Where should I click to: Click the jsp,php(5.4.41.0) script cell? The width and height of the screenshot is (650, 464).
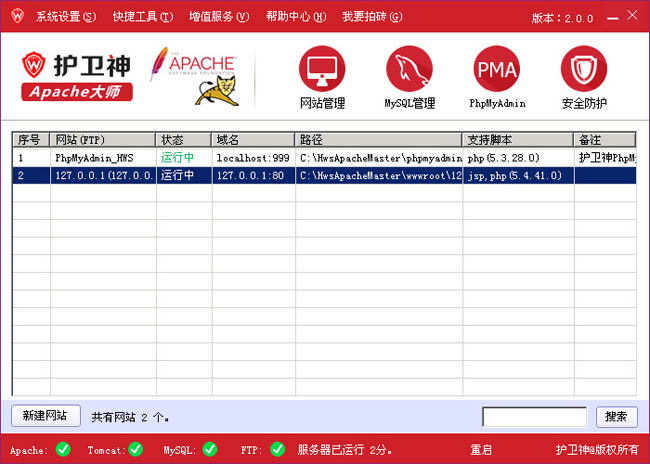point(519,176)
